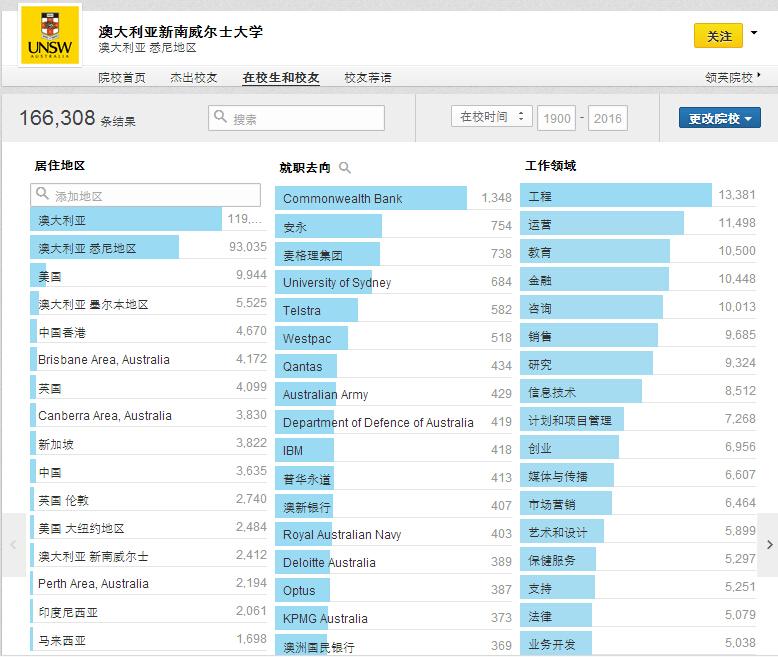Filter by Telstra employer
Viewport: 778px width, 657px height.
click(393, 310)
